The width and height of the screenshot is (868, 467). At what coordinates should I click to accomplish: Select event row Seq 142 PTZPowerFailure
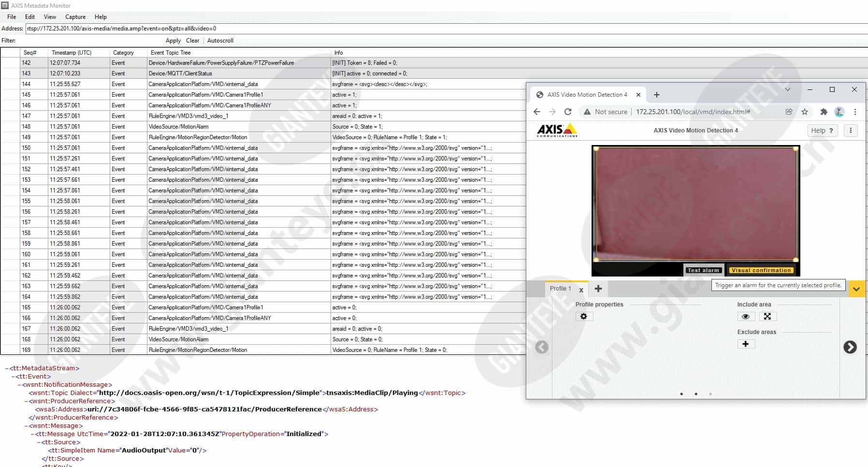click(x=263, y=63)
